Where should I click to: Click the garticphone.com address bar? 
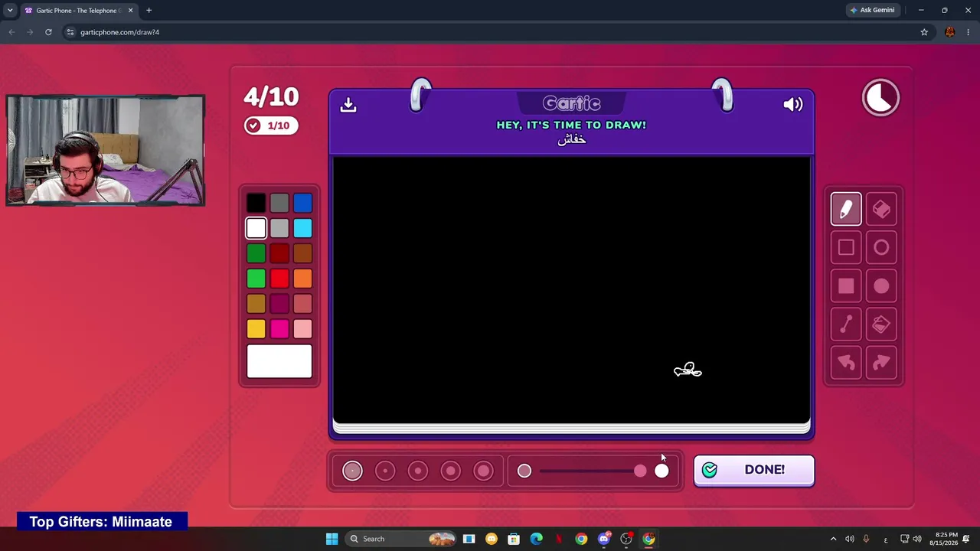490,32
